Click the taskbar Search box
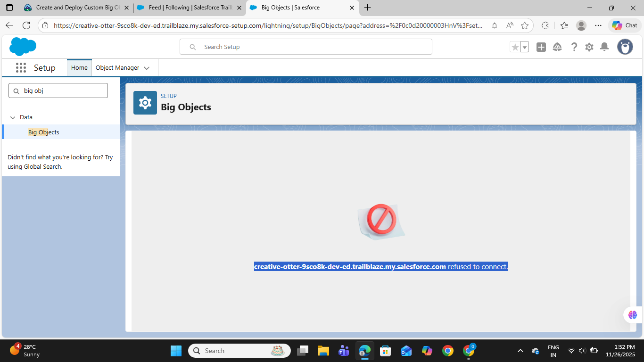This screenshot has height=362, width=644. pyautogui.click(x=239, y=351)
